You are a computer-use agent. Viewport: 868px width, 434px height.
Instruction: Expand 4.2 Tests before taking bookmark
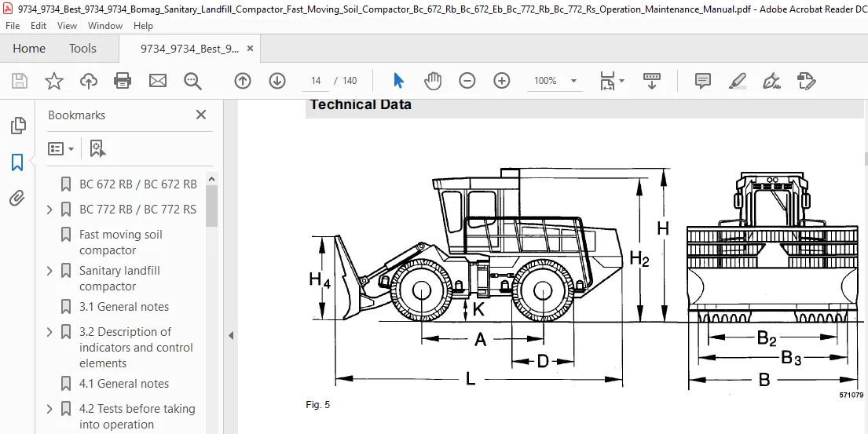49,409
